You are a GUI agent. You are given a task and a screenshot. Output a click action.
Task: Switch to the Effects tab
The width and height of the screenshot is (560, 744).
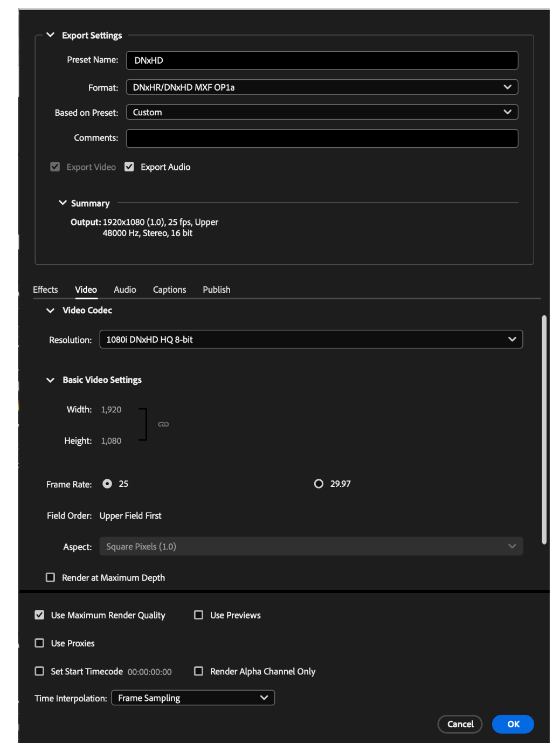click(x=45, y=290)
